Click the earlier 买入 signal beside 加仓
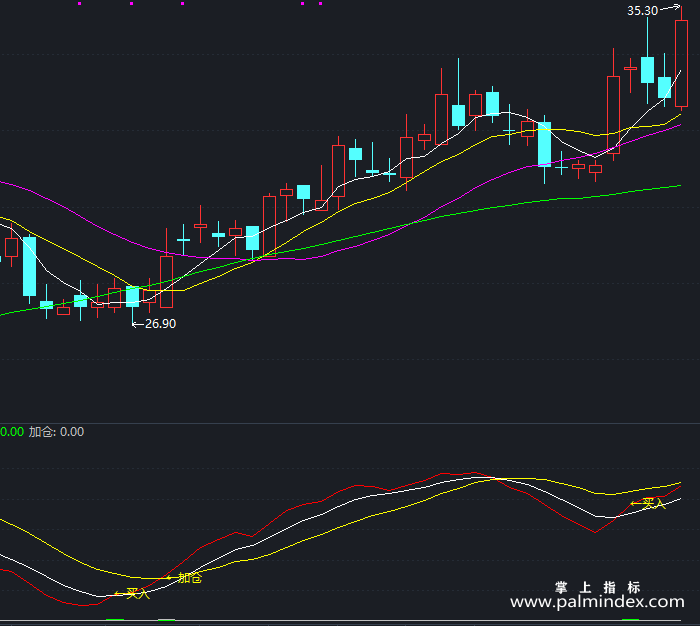700x626 pixels. 138,593
